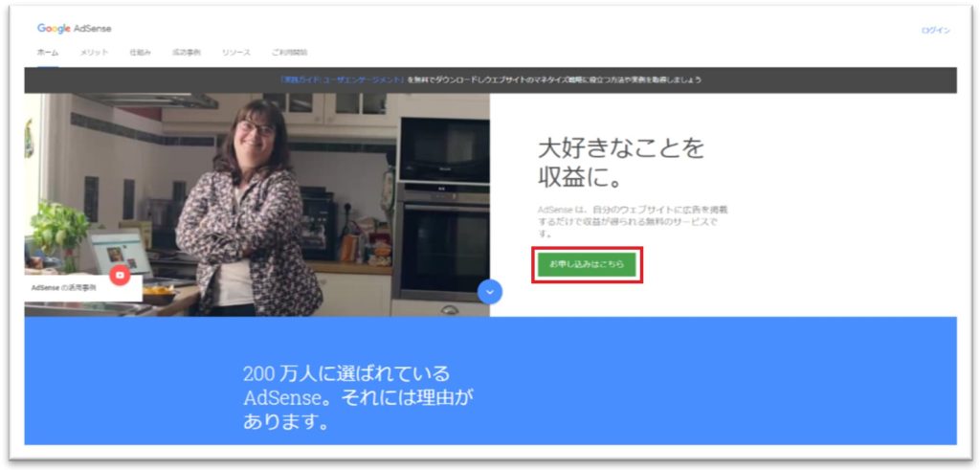This screenshot has height=470, width=980.
Task: Open the ご利用開始 tab
Action: click(289, 53)
